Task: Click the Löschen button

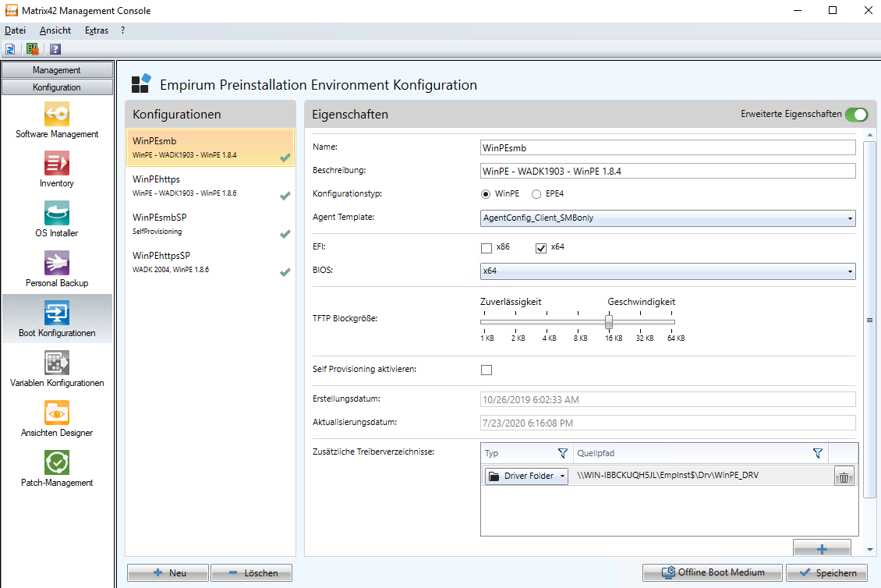Action: pos(252,573)
